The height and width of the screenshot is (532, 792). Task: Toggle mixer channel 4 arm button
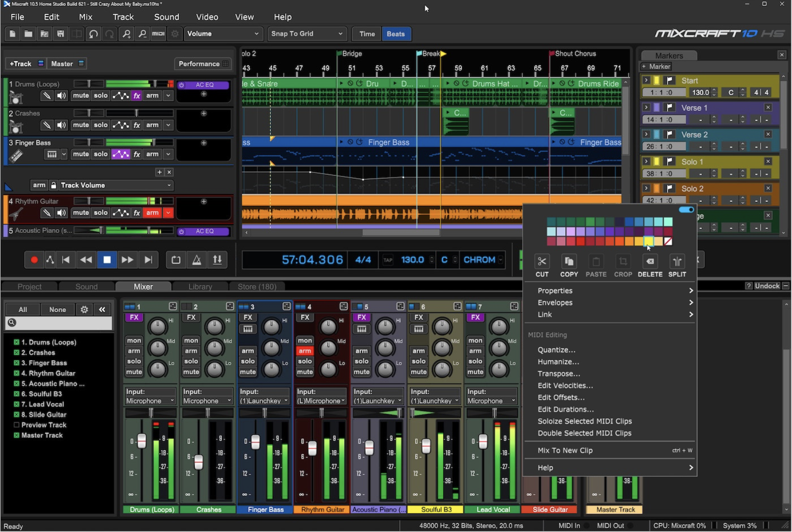(x=305, y=351)
